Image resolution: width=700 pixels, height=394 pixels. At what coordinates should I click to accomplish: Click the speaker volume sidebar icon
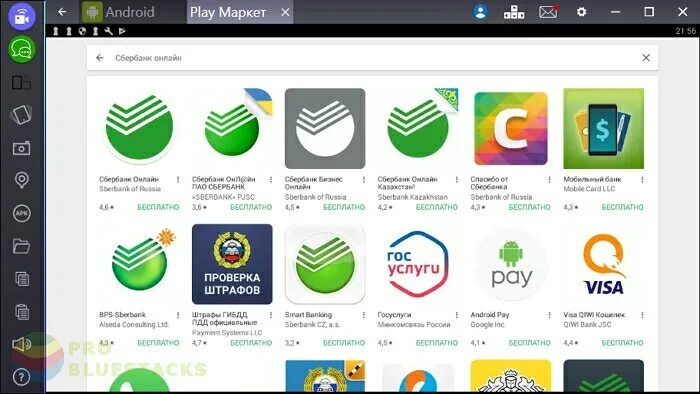[21, 344]
